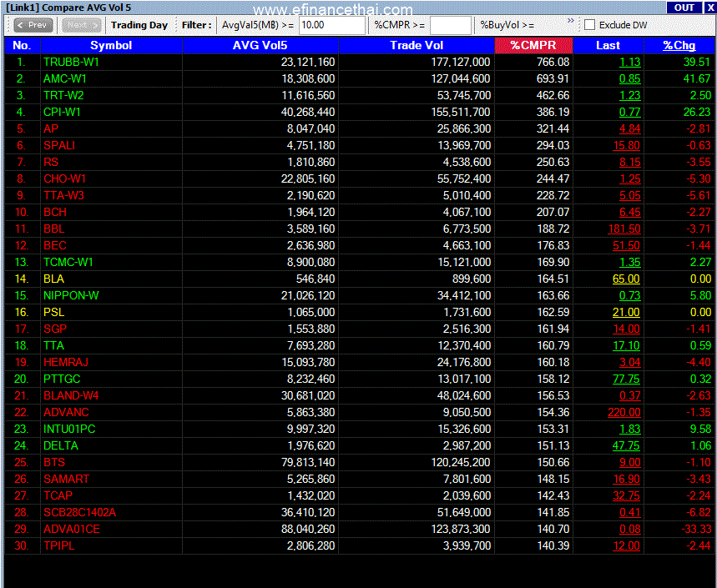This screenshot has height=588, width=717.
Task: Open TRUBB-W1 last price 1.13
Action: 629,62
